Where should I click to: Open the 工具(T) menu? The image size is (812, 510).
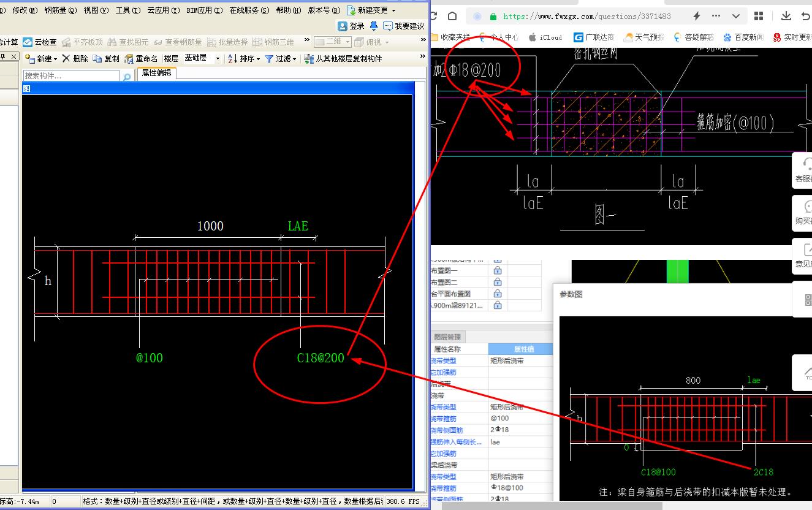128,10
